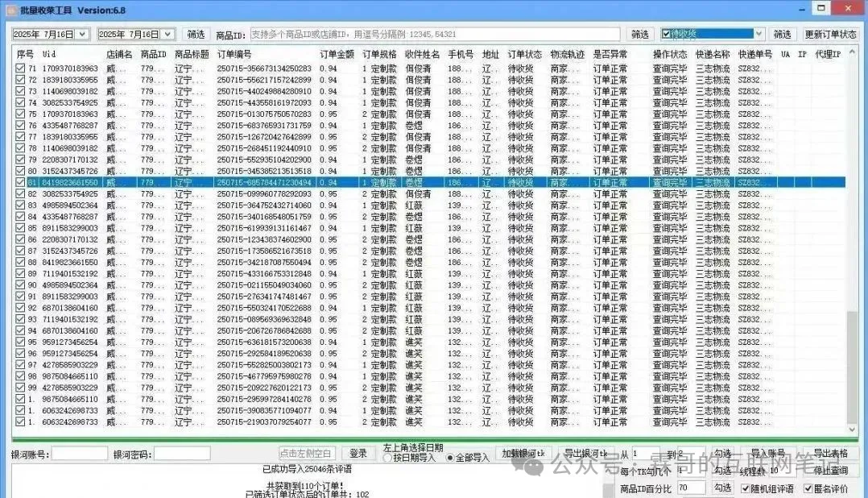868x498 pixels.
Task: Click the 订单状态 column header
Action: click(524, 54)
